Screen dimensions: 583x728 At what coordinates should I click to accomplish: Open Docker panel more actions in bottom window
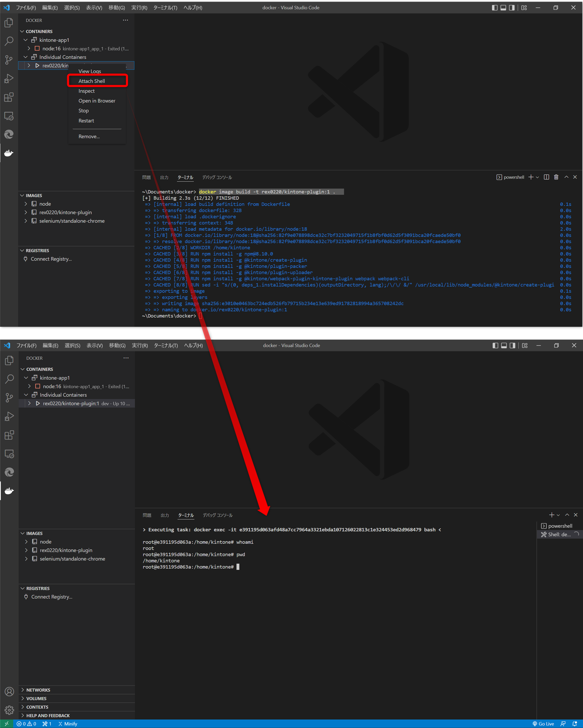click(x=126, y=358)
